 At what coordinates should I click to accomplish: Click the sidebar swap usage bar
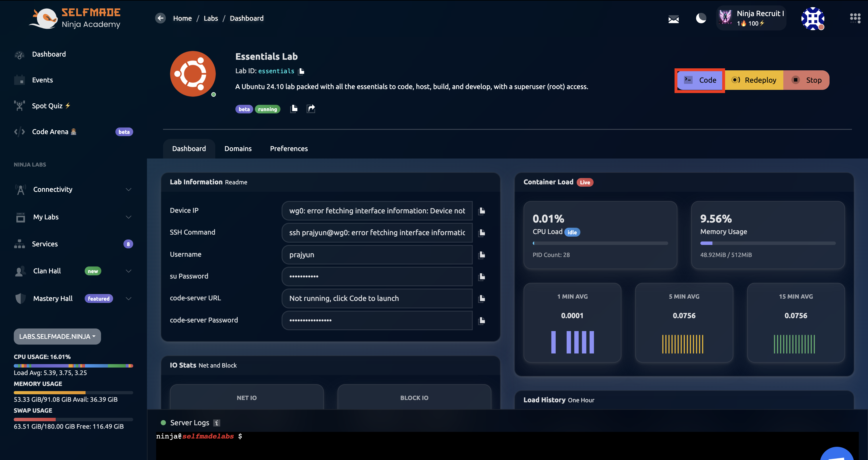tap(73, 420)
